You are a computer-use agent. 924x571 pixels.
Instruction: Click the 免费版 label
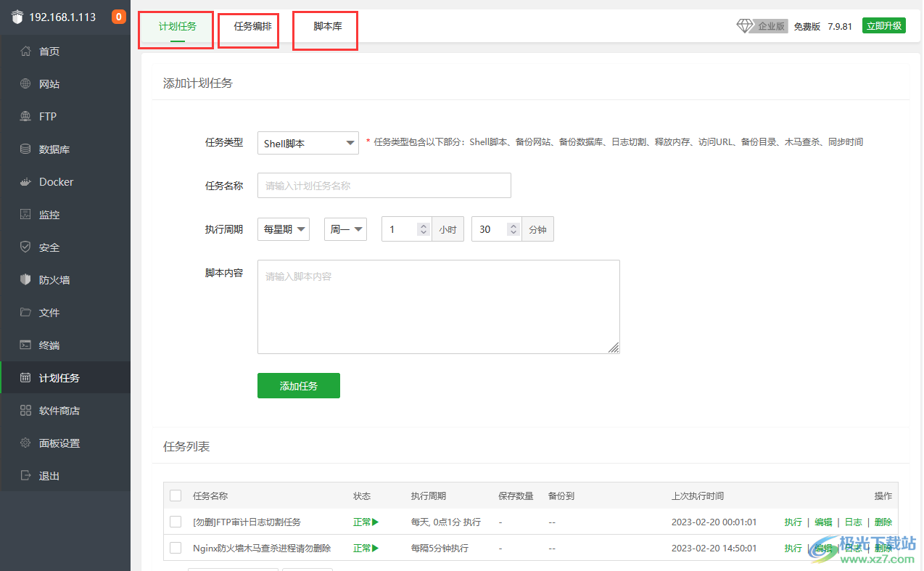[807, 26]
